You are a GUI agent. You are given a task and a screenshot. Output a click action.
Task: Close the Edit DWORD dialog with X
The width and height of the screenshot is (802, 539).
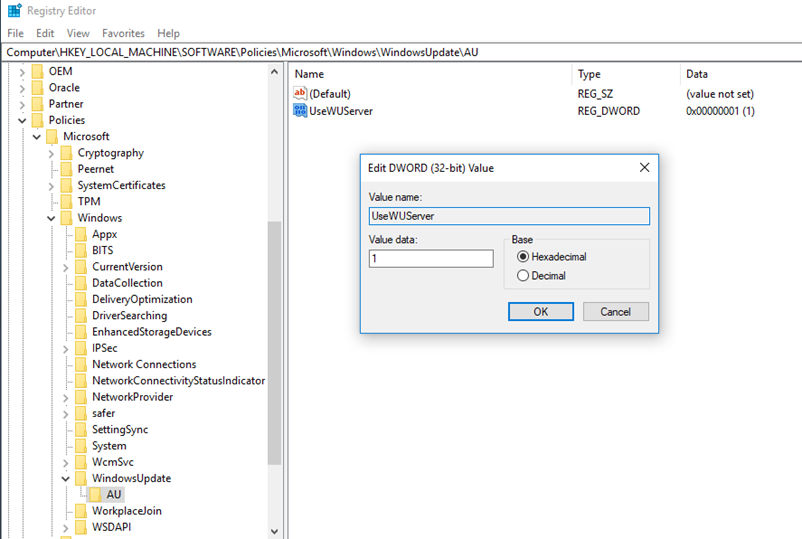click(644, 167)
